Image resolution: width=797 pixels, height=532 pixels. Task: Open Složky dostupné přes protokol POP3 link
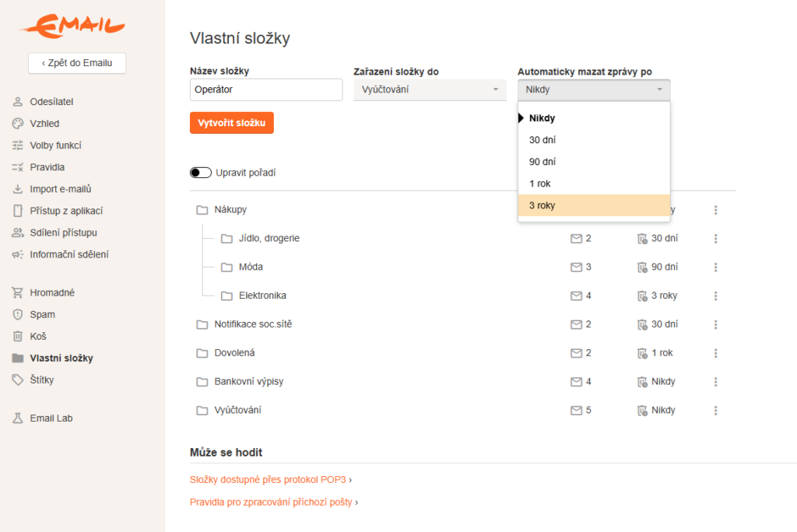click(268, 480)
